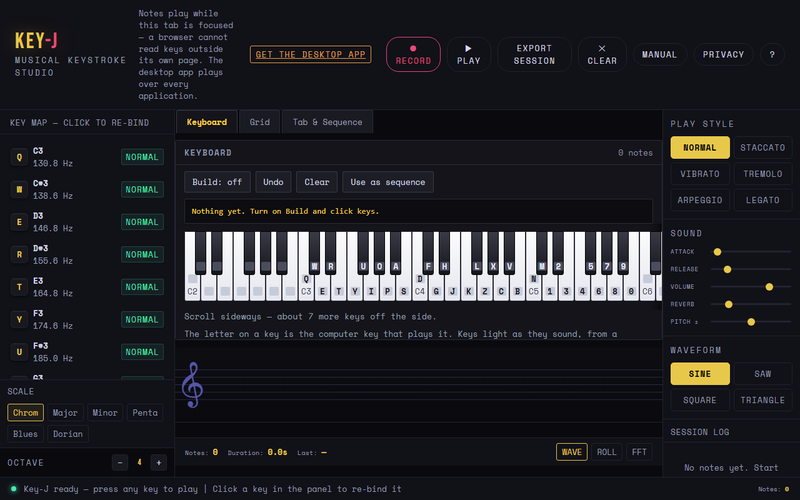Select the Vibrato play style
The width and height of the screenshot is (800, 500).
699,174
